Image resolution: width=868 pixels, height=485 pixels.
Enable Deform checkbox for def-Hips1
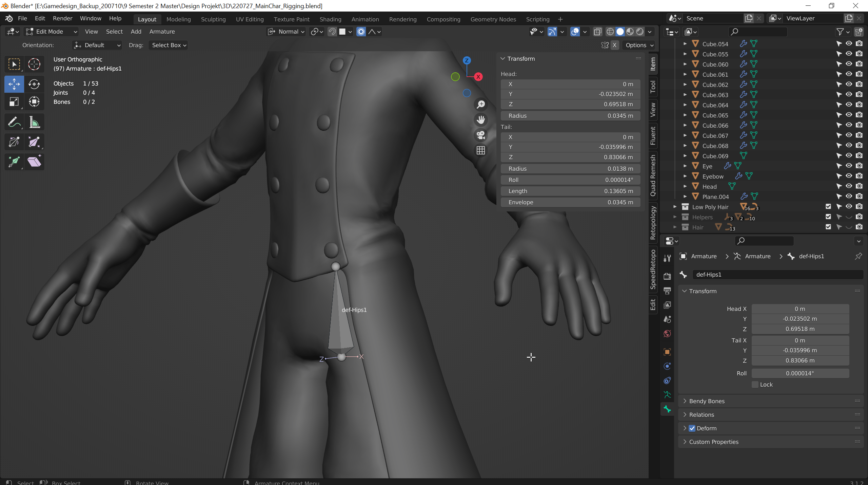(693, 428)
